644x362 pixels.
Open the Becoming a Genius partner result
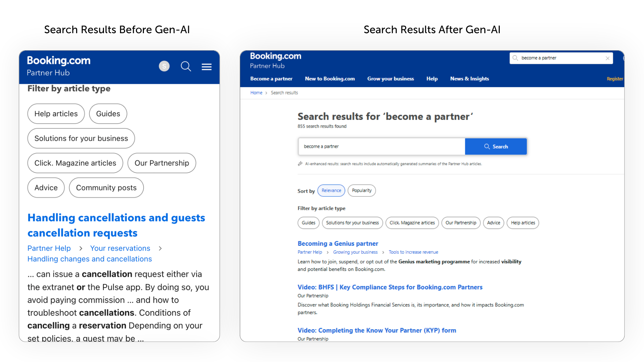pyautogui.click(x=338, y=244)
